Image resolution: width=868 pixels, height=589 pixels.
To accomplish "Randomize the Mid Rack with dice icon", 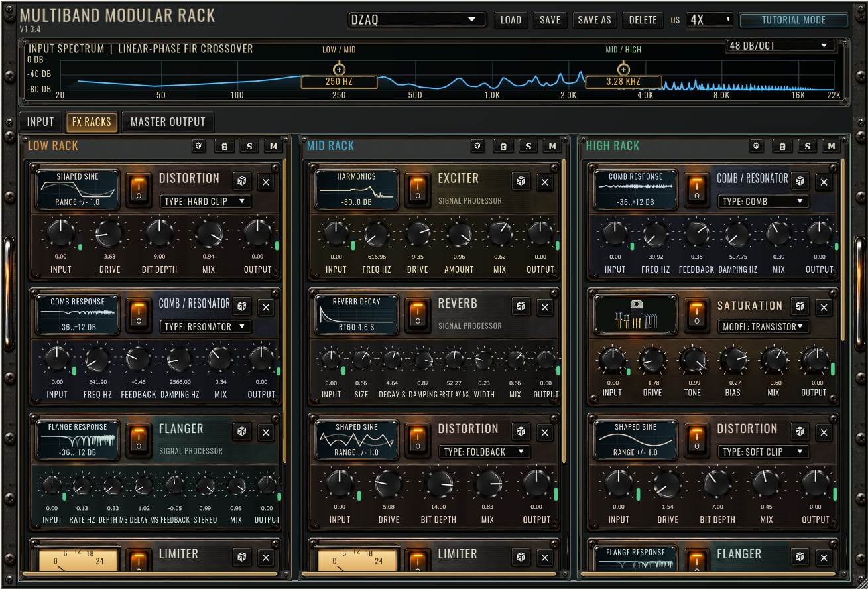I will pos(478,146).
